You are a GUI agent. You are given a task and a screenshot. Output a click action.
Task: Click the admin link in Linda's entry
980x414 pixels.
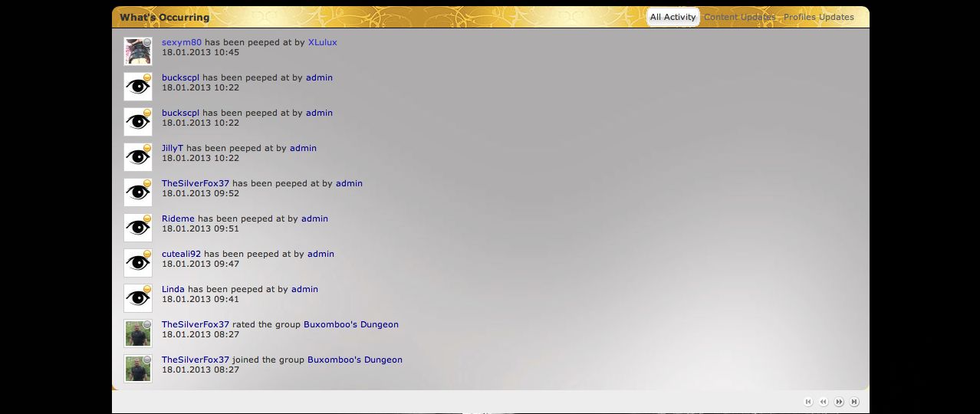pos(304,289)
